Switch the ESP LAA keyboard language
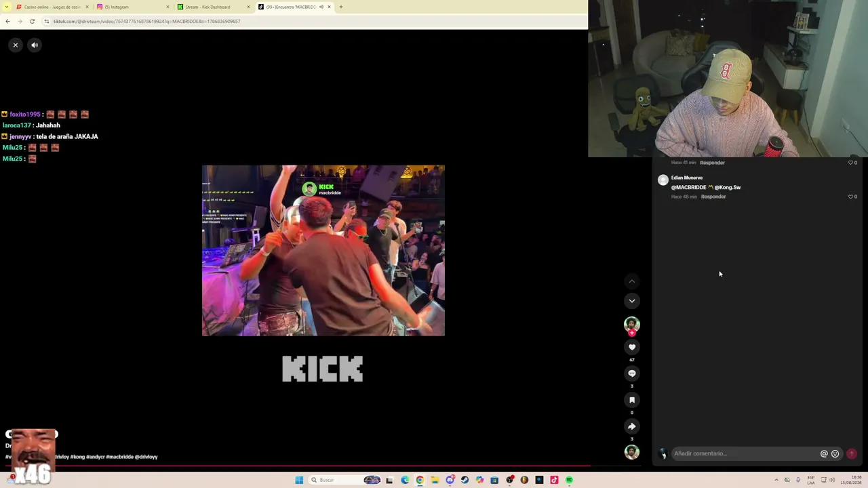The height and width of the screenshot is (488, 868). click(811, 480)
